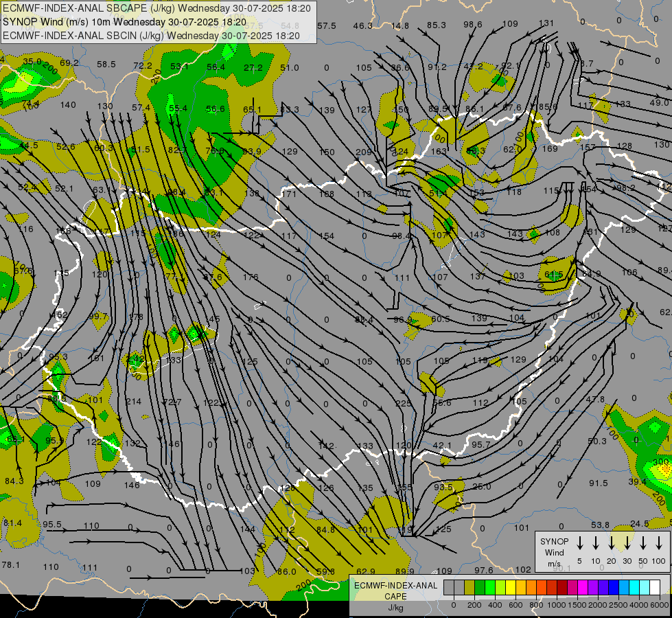Click the '1500' tick label in legend
Image resolution: width=672 pixels, height=618 pixels.
click(x=577, y=605)
